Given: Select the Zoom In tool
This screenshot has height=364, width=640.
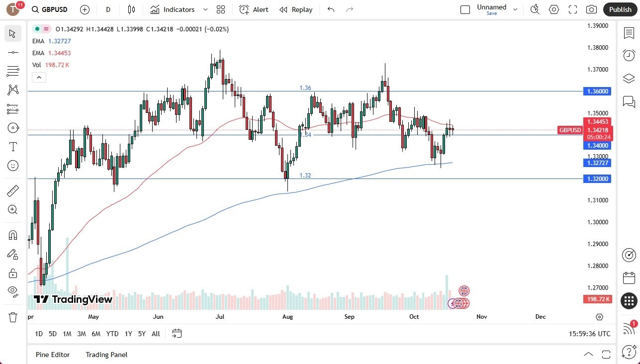Looking at the screenshot, I should coord(13,209).
